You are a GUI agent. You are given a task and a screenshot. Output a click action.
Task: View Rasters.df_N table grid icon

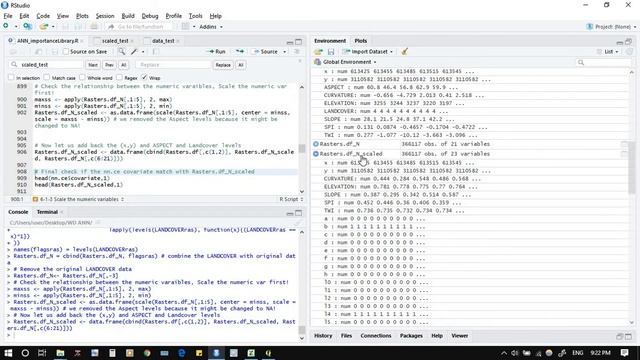click(x=624, y=144)
